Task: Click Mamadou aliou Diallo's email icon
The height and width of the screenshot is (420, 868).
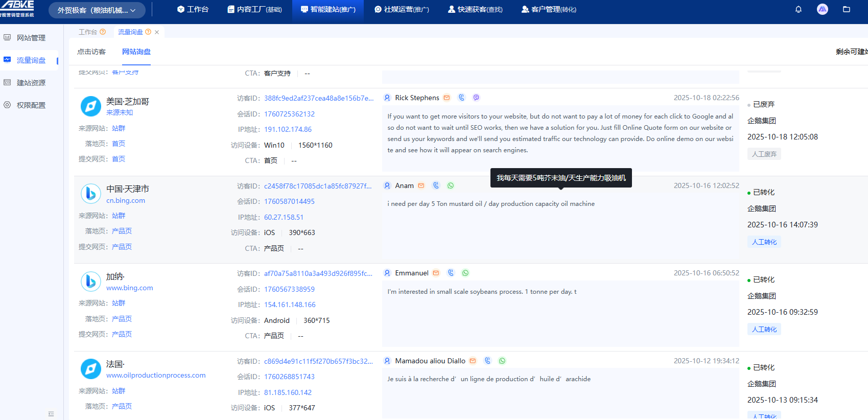Action: tap(473, 361)
